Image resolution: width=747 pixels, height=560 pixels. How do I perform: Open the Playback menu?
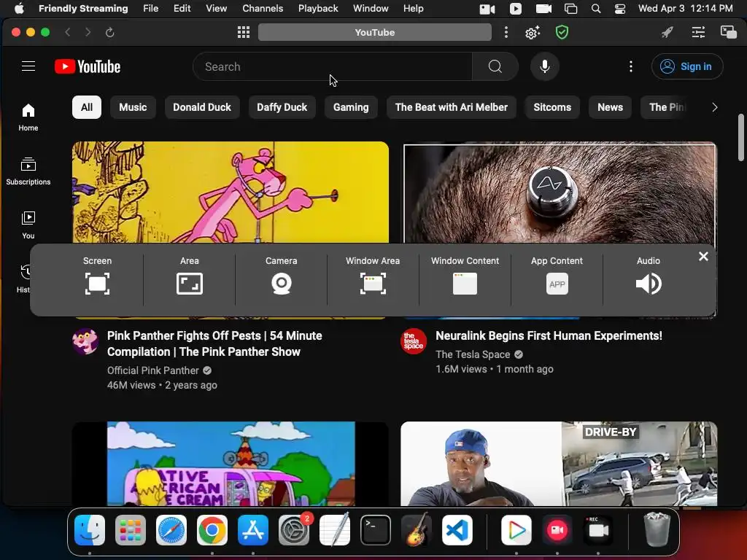pos(318,8)
